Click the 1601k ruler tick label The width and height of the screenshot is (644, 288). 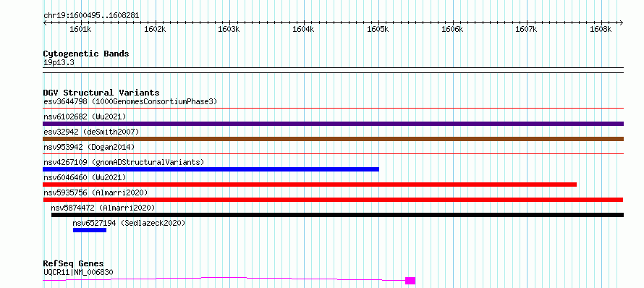[80, 30]
